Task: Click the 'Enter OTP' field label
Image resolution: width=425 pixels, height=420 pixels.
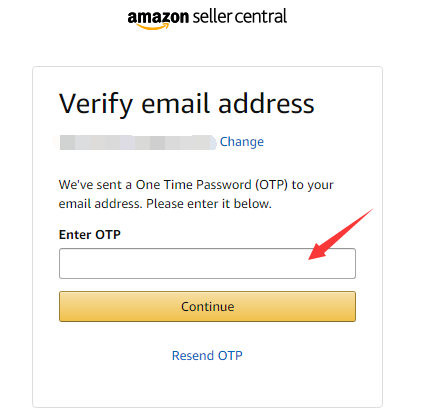Action: [90, 234]
